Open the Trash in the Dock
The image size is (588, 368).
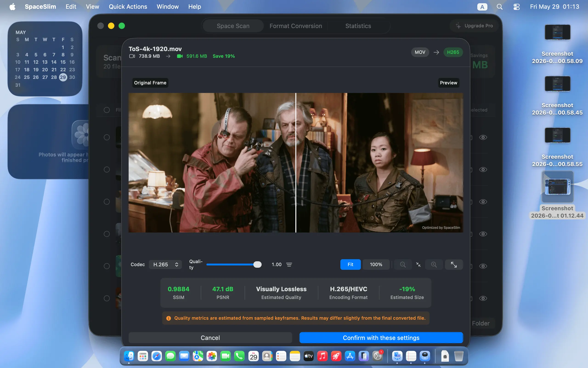[x=458, y=356]
